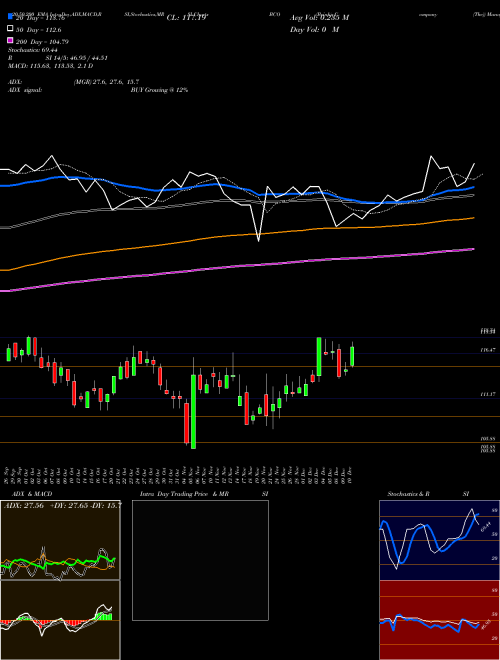The height and width of the screenshot is (660, 500).
Task: Click the 'Intra Day Trading Price & MRSI' title
Action: (x=204, y=494)
